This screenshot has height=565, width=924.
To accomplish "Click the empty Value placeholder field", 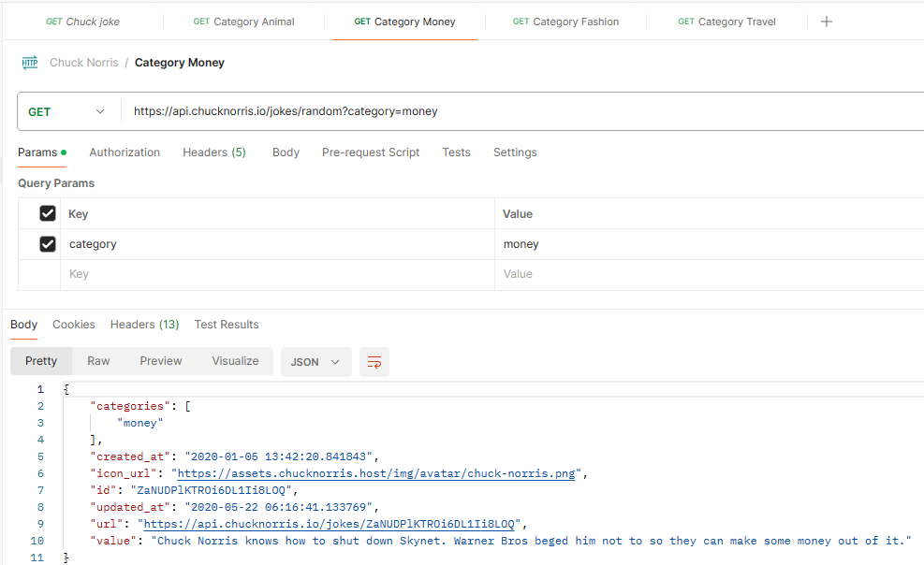I will coord(709,274).
